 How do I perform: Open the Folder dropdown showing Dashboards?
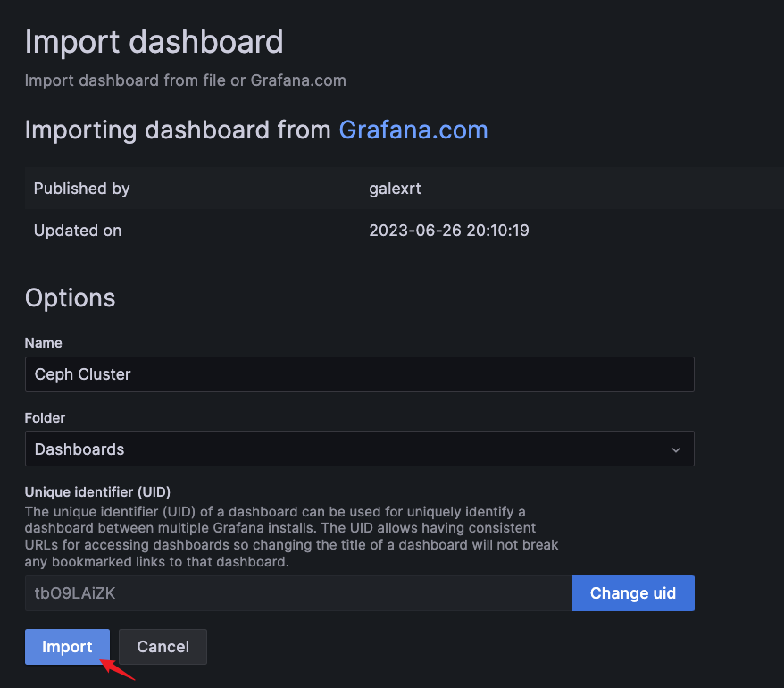pos(360,449)
